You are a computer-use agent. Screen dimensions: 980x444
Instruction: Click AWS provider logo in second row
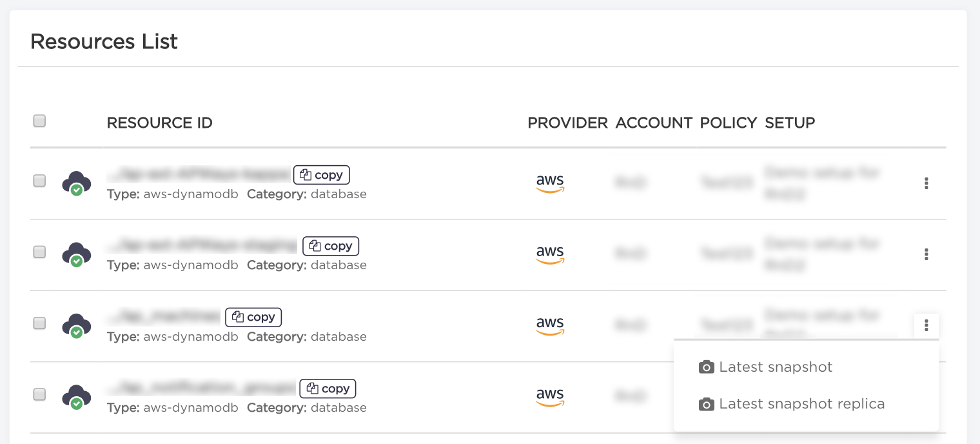click(x=550, y=254)
